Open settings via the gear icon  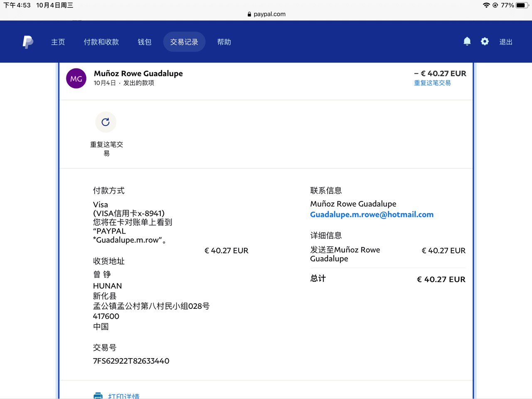[x=485, y=42]
